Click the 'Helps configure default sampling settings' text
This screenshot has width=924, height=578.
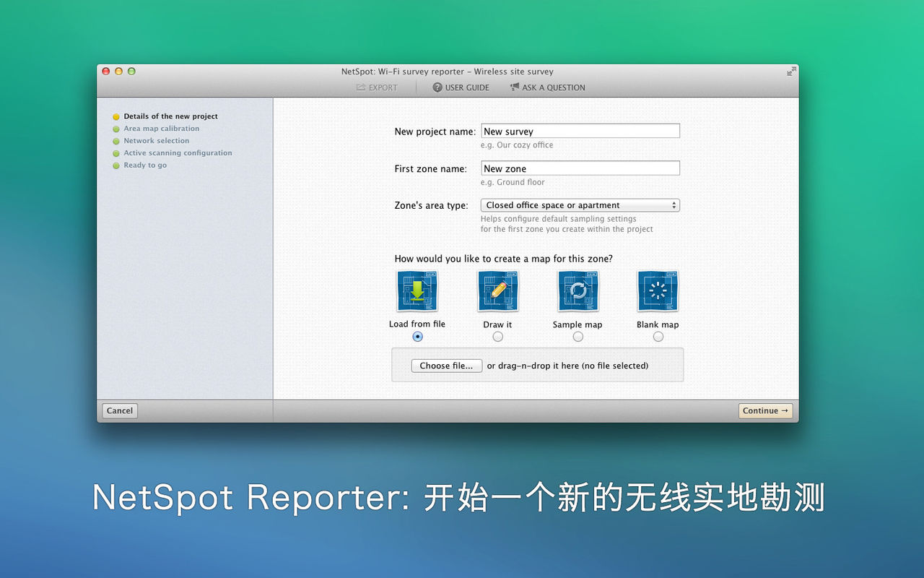(x=559, y=219)
